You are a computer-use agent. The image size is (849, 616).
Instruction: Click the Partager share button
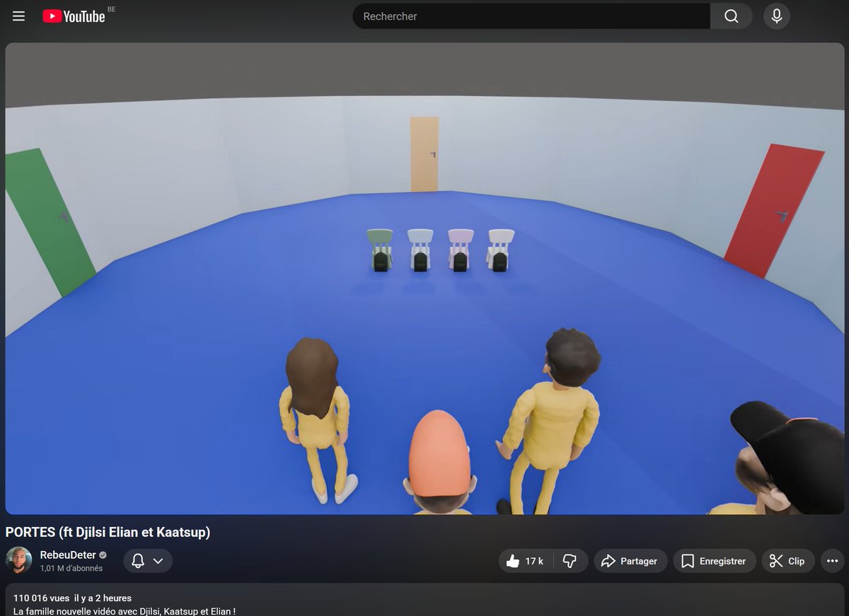630,561
